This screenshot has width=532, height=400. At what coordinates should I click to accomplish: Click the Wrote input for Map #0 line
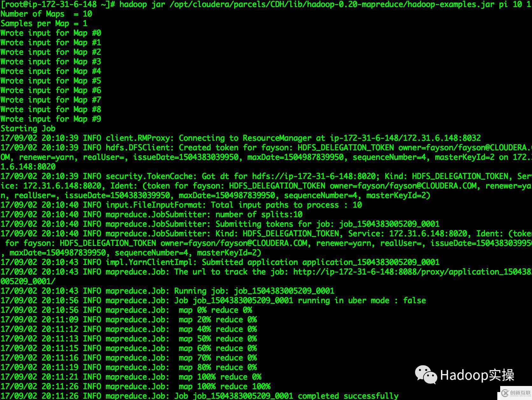coord(51,33)
